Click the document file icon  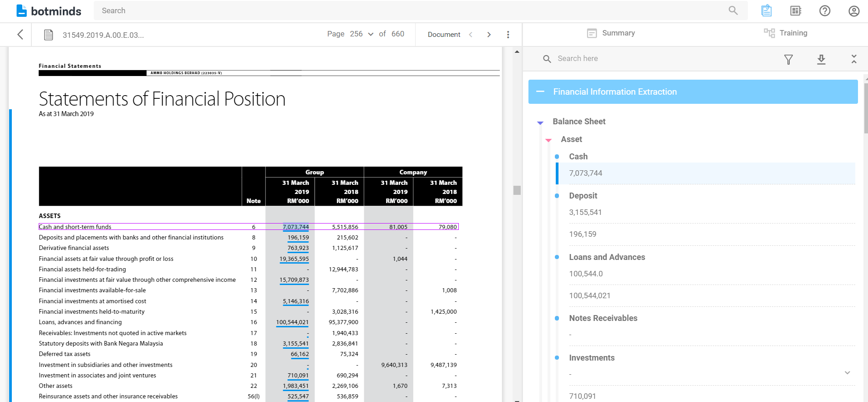(x=49, y=35)
